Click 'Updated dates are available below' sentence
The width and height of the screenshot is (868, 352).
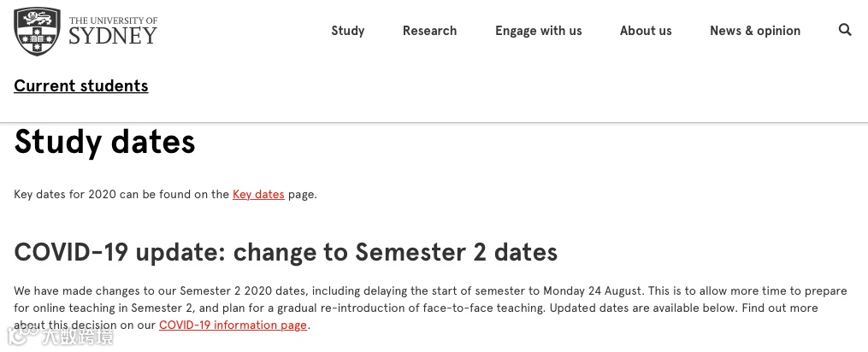641,308
